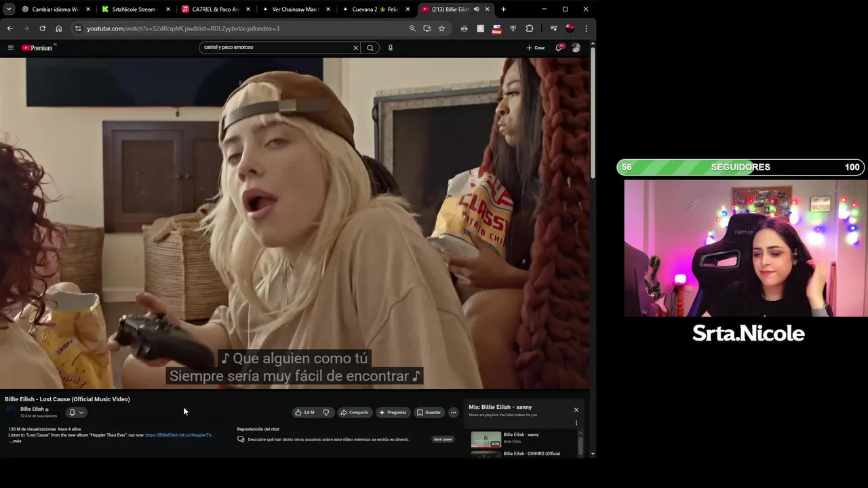
Task: Dislike the Lost Cause video
Action: pyautogui.click(x=326, y=412)
